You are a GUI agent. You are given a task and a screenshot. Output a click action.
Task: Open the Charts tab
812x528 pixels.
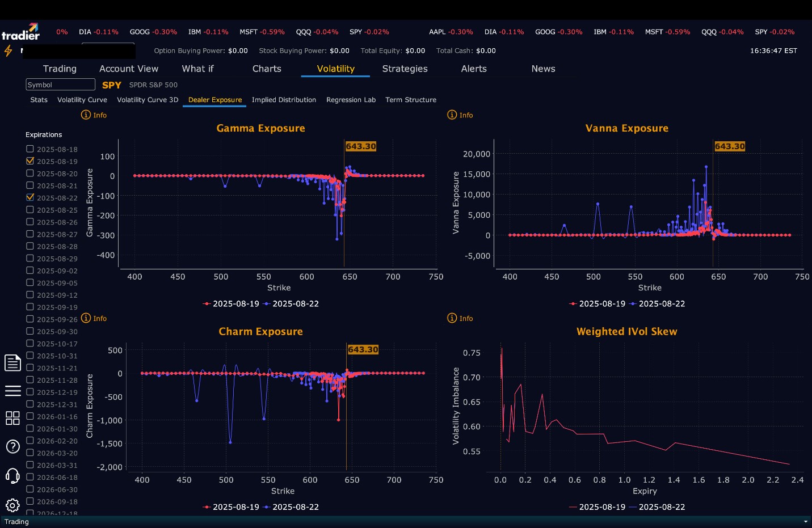point(267,69)
